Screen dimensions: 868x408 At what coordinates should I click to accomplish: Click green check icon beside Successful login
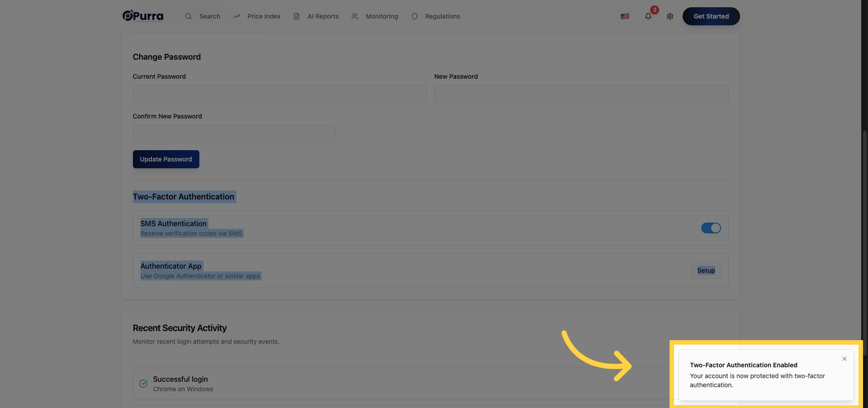point(143,384)
